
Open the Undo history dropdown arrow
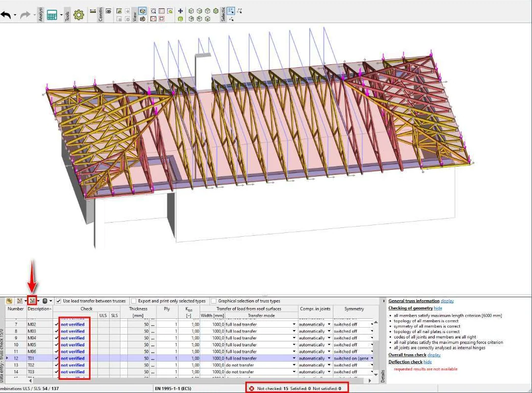(15, 15)
